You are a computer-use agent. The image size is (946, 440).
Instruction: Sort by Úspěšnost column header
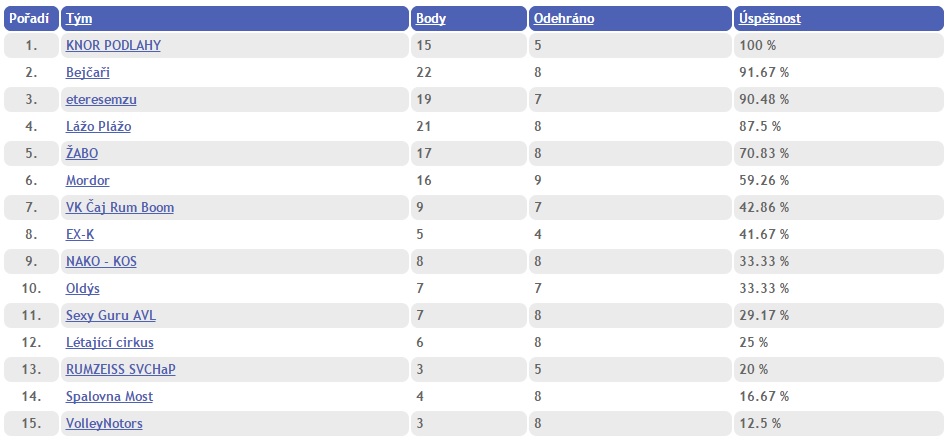tap(770, 19)
